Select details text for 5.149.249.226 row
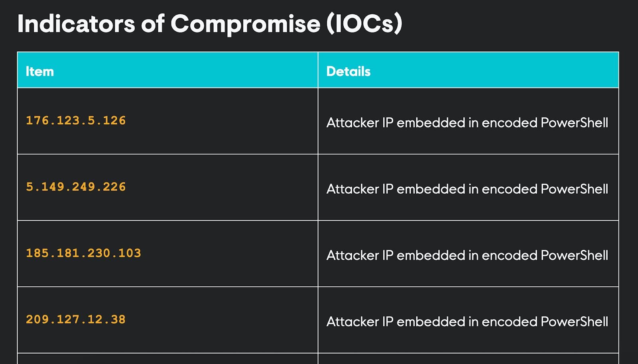 point(467,189)
